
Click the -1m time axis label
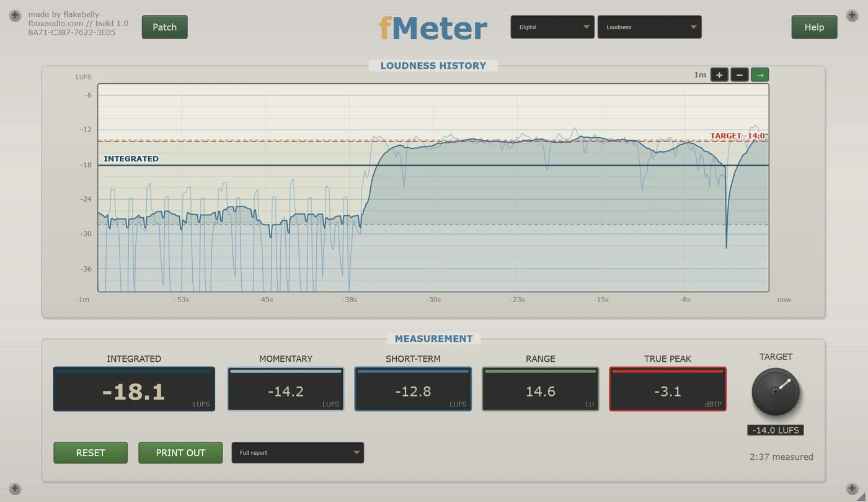coord(82,300)
